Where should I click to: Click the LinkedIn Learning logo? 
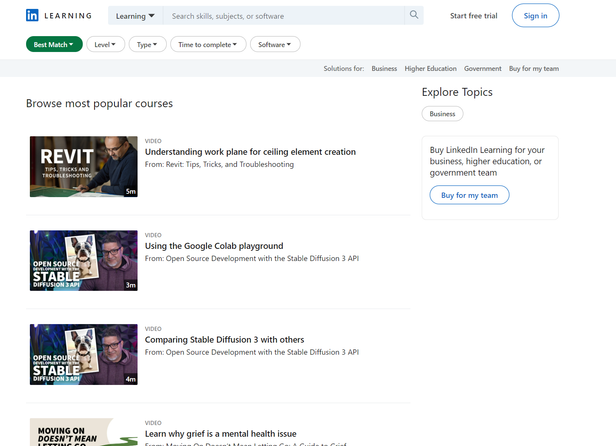pos(58,16)
